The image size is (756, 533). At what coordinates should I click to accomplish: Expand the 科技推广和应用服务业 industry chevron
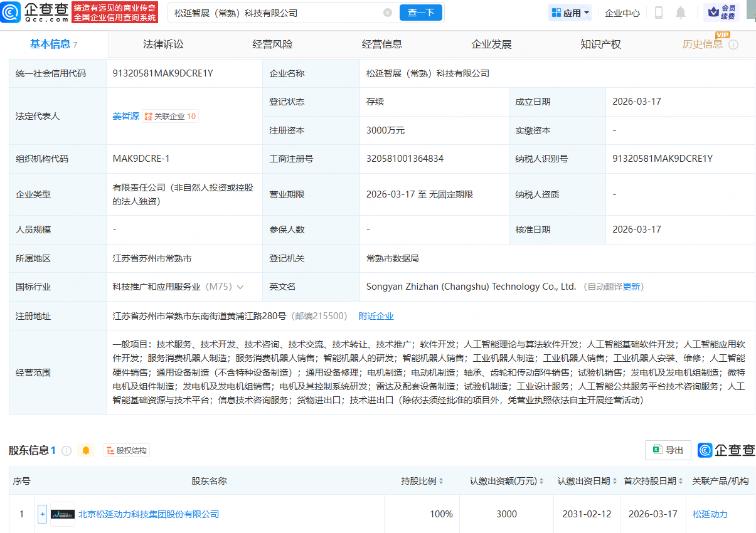[240, 287]
